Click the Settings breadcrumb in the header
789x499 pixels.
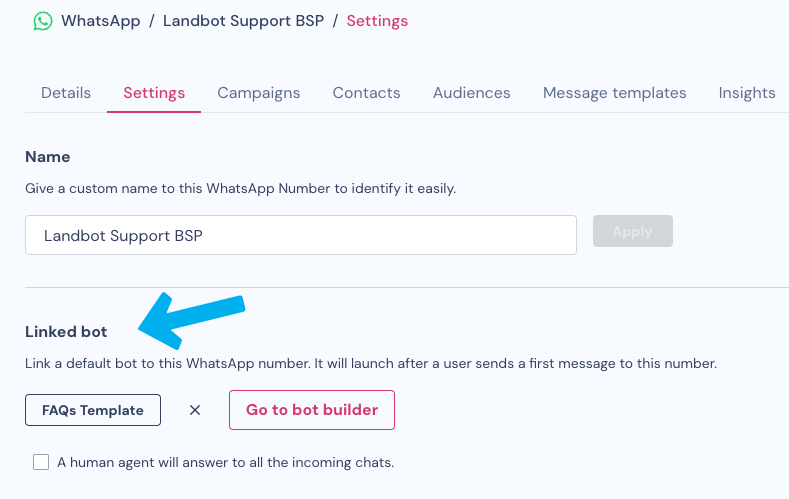click(377, 20)
